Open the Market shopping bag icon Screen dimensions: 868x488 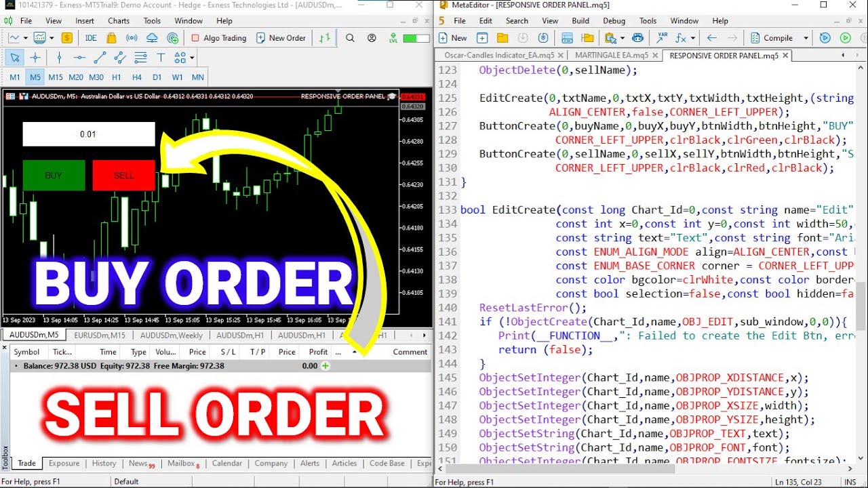[x=111, y=38]
